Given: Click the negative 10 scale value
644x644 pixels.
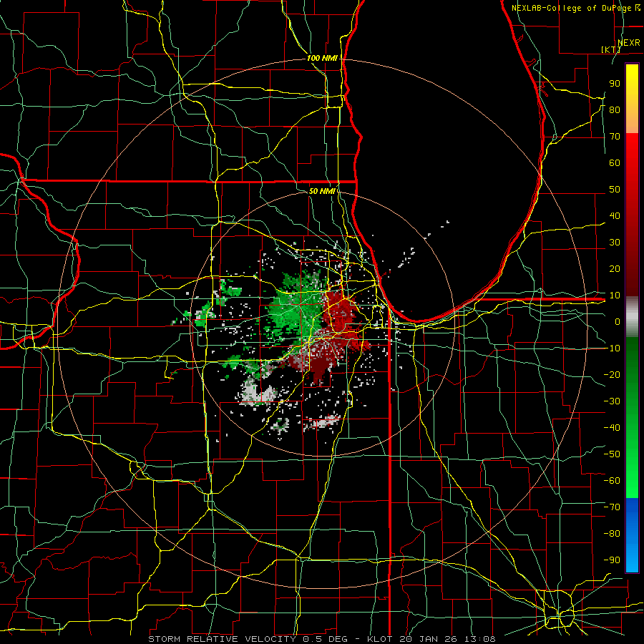Looking at the screenshot, I should (612, 348).
